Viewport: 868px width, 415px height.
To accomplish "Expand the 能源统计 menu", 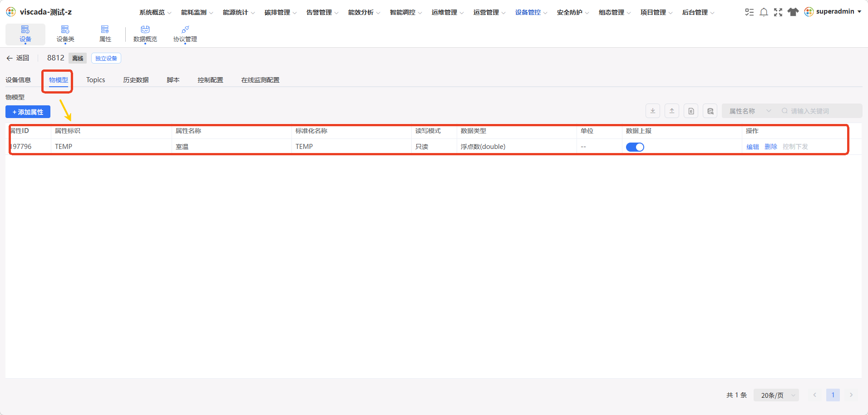I will tap(239, 12).
